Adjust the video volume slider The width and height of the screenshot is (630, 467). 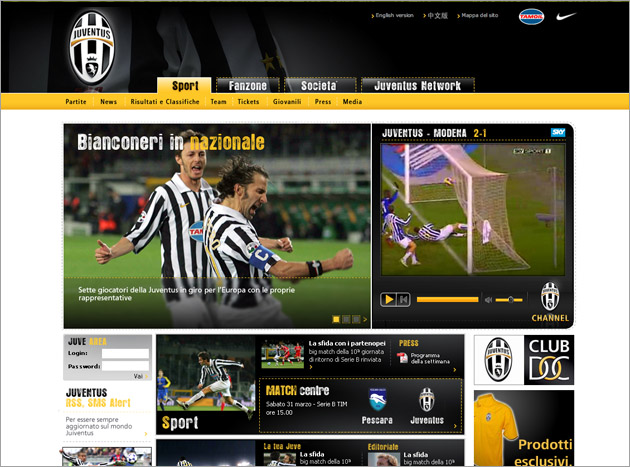509,300
